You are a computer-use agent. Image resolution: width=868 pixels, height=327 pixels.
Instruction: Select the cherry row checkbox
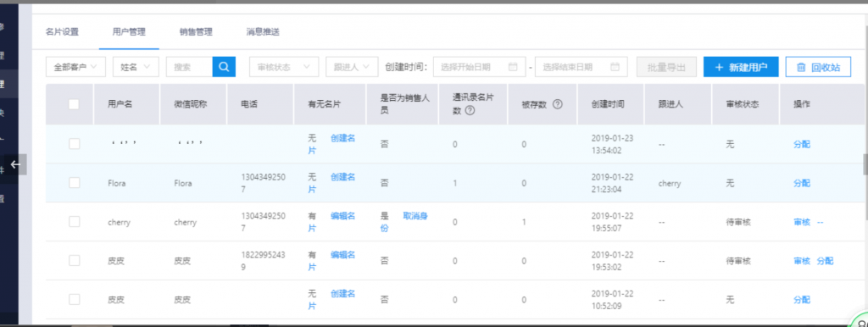click(75, 222)
